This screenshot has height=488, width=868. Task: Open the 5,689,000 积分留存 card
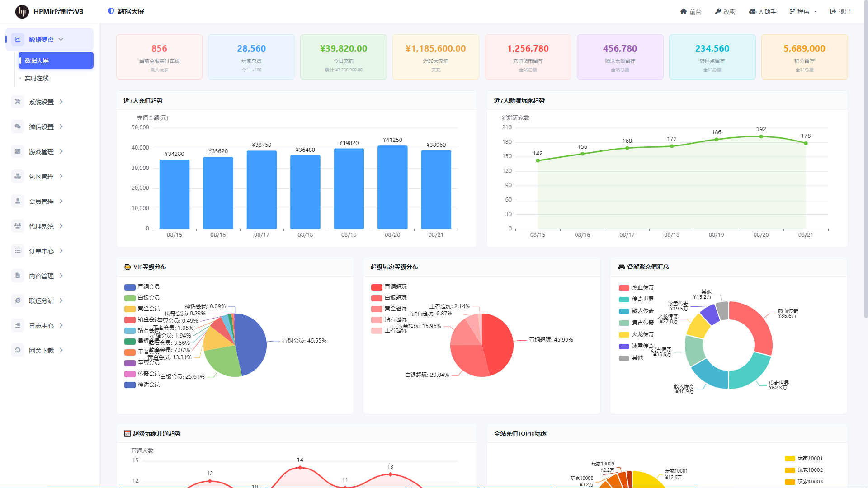tap(805, 57)
